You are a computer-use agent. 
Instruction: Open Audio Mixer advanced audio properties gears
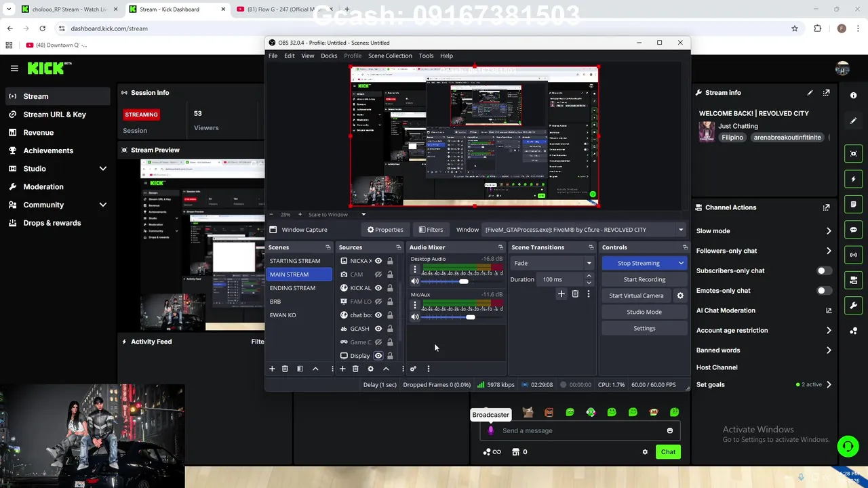click(x=413, y=369)
